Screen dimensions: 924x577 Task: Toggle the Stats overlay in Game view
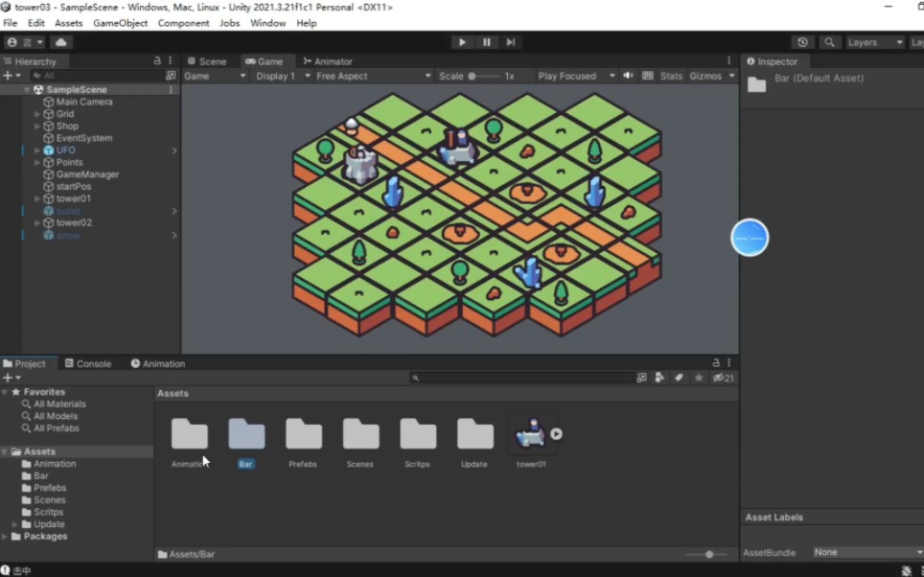click(670, 76)
